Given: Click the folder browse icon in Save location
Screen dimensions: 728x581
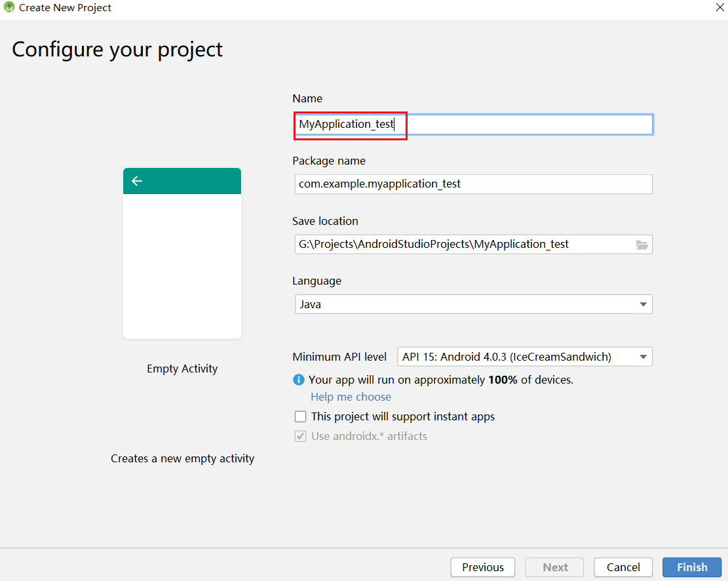Looking at the screenshot, I should pyautogui.click(x=642, y=245).
